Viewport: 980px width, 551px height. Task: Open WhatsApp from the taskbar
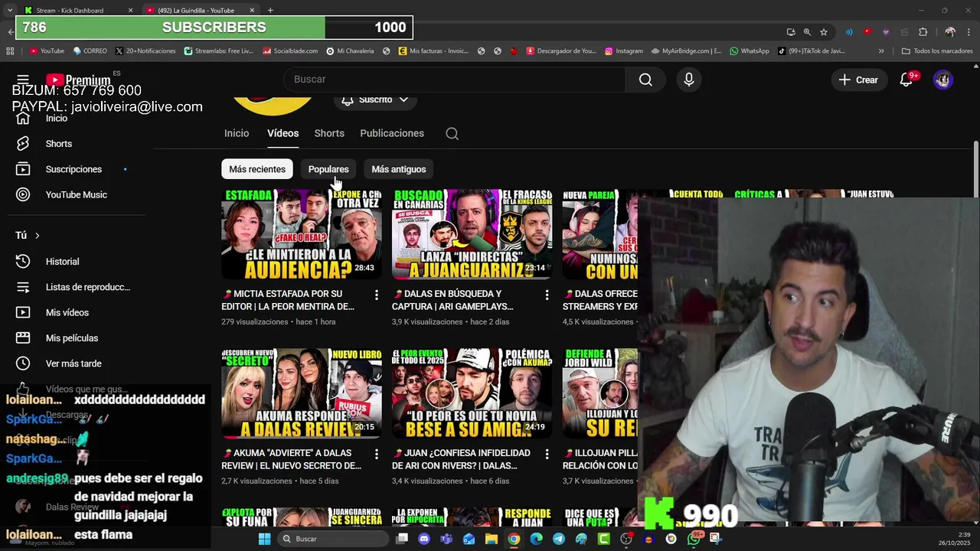tap(694, 539)
